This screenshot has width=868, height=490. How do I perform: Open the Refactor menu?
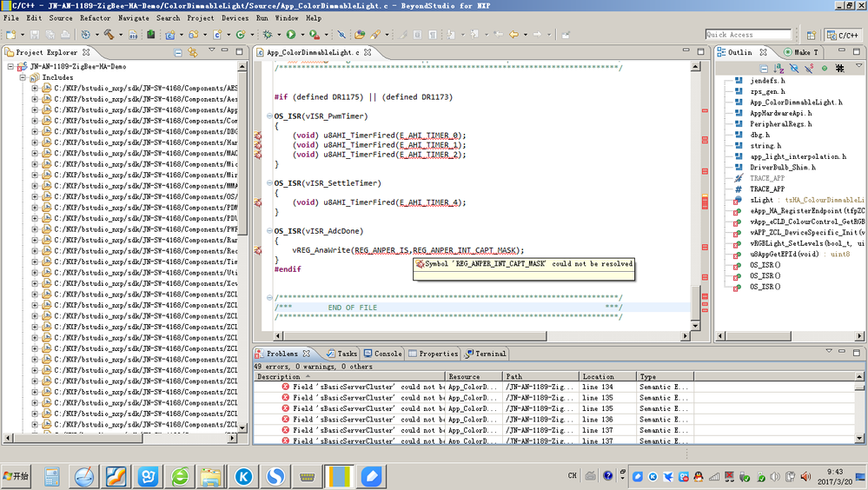click(x=95, y=17)
